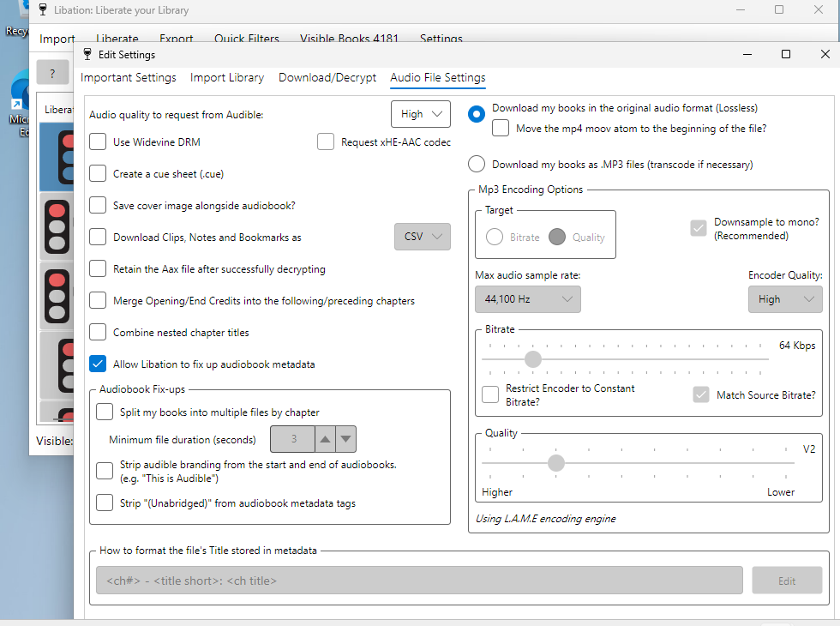This screenshot has height=626, width=840.
Task: Select the Audio File Settings tab
Action: click(x=438, y=78)
